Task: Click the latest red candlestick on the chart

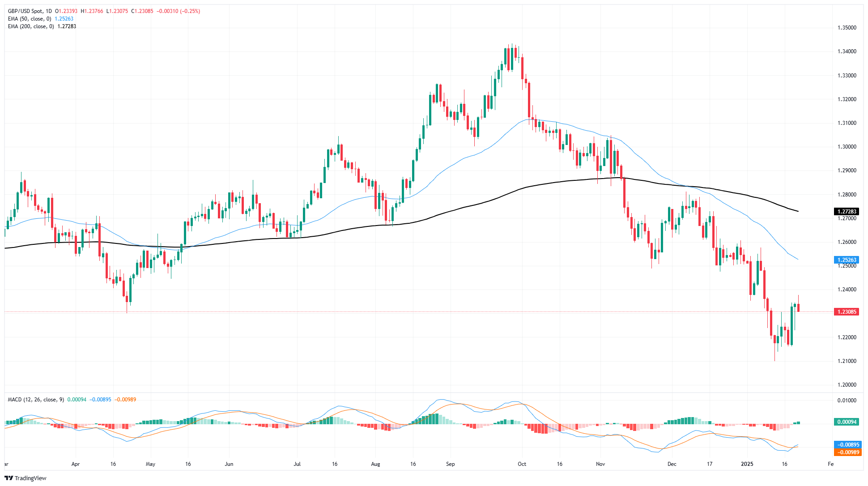Action: 798,307
